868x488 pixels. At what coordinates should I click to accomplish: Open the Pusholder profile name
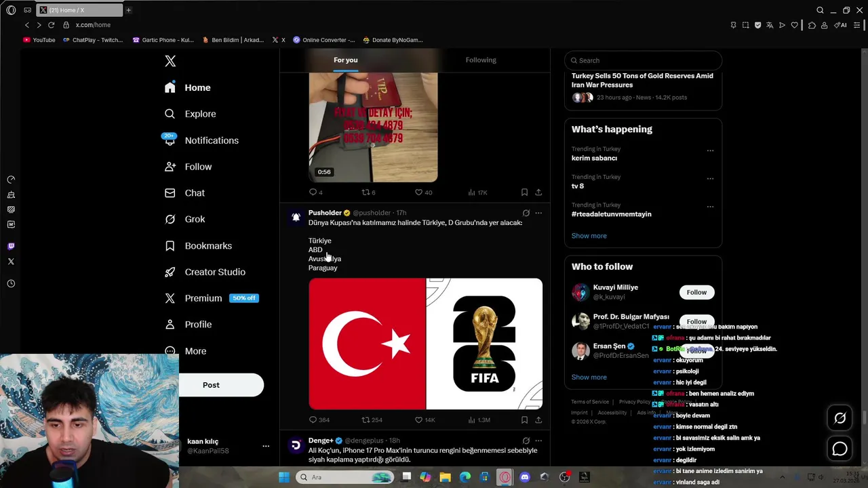(x=325, y=213)
